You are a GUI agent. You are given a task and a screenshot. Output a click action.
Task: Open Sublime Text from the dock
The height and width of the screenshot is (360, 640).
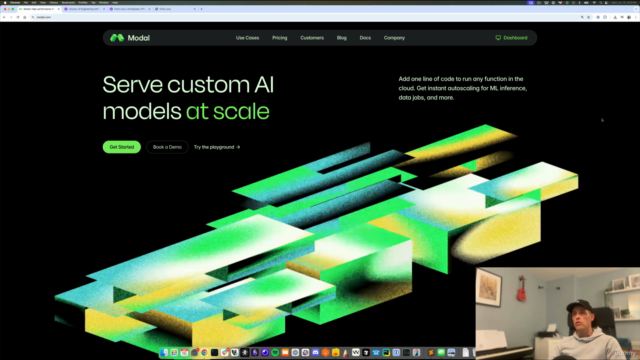click(x=431, y=353)
